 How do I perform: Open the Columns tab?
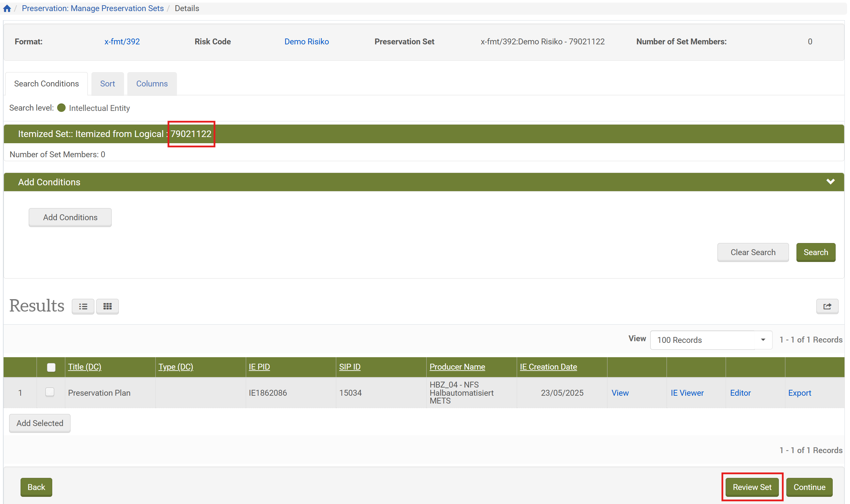(x=152, y=84)
